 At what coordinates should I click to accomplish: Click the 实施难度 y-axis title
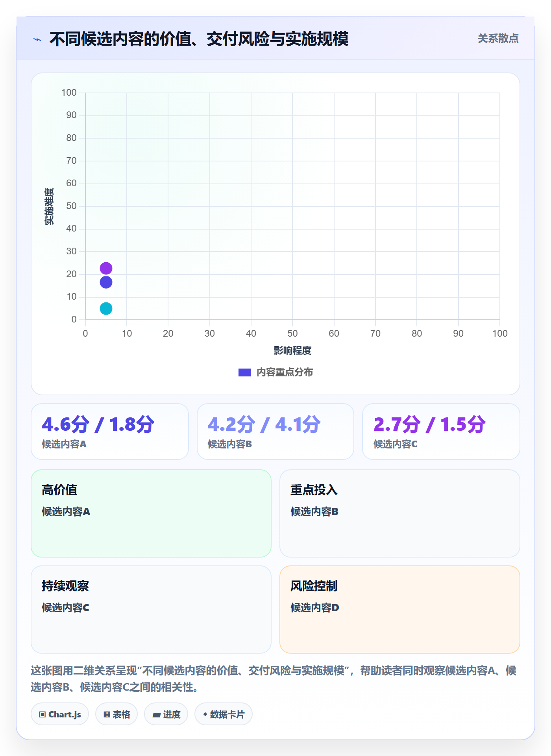click(49, 206)
